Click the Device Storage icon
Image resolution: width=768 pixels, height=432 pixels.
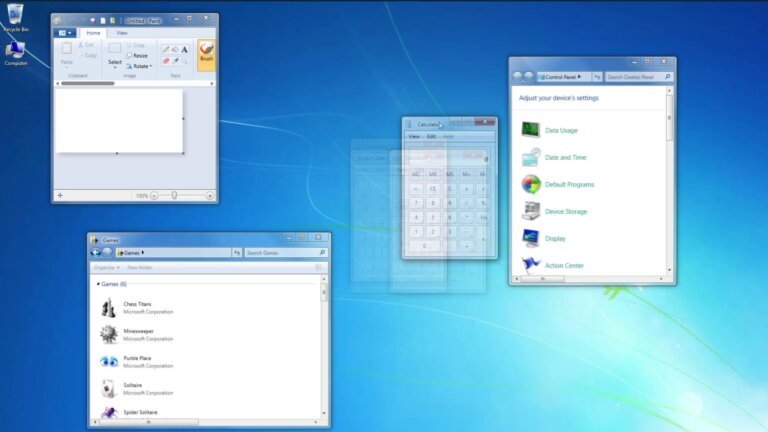point(530,211)
